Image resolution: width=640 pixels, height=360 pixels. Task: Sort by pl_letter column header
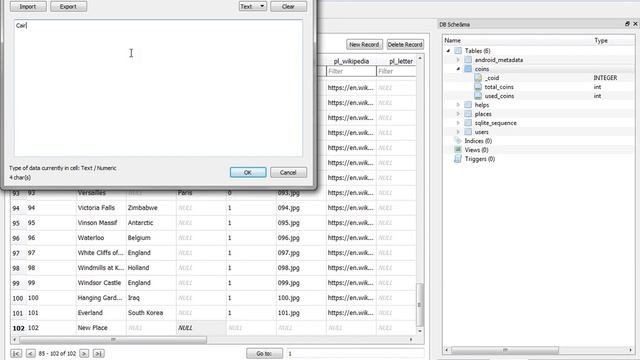pos(400,61)
